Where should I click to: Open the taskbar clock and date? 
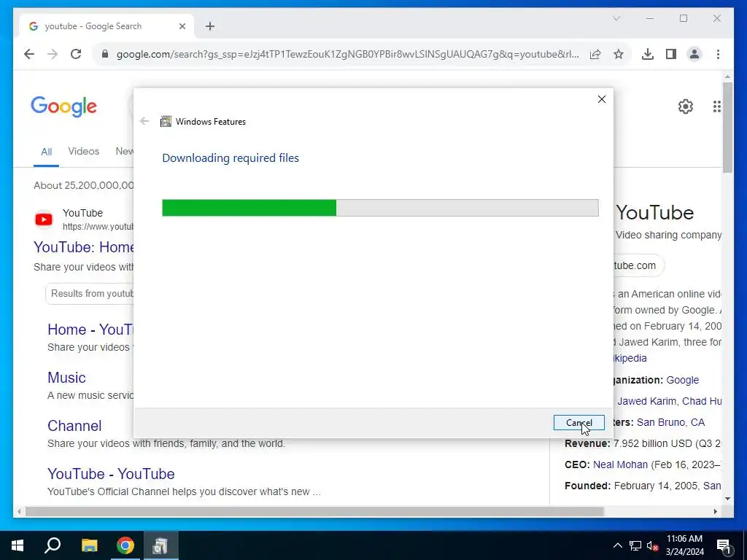(684, 545)
